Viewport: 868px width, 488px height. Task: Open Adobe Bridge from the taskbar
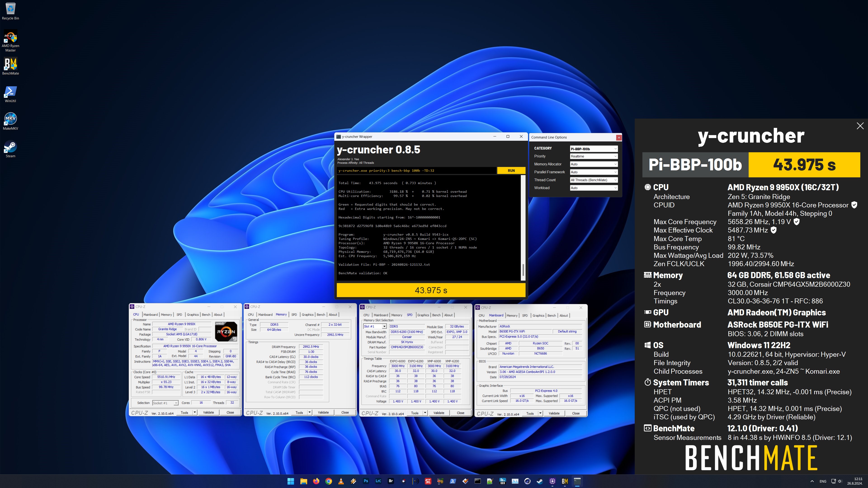(391, 481)
